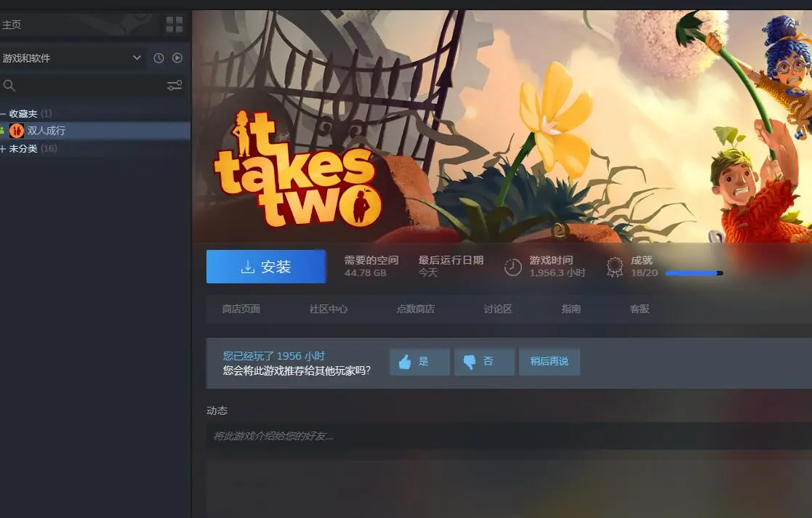
Task: Click the 双人成行 game icon
Action: (x=17, y=131)
